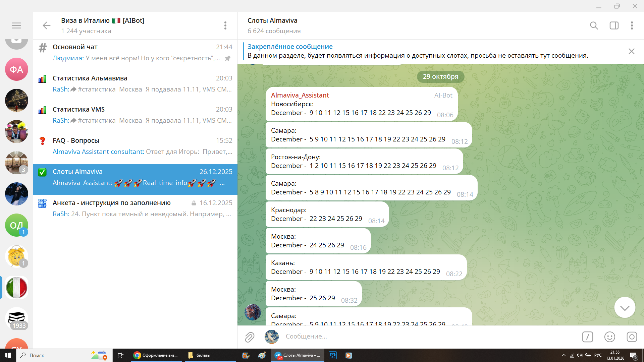Click the Закреплённое сообщение link
The height and width of the screenshot is (362, 644).
(x=290, y=47)
